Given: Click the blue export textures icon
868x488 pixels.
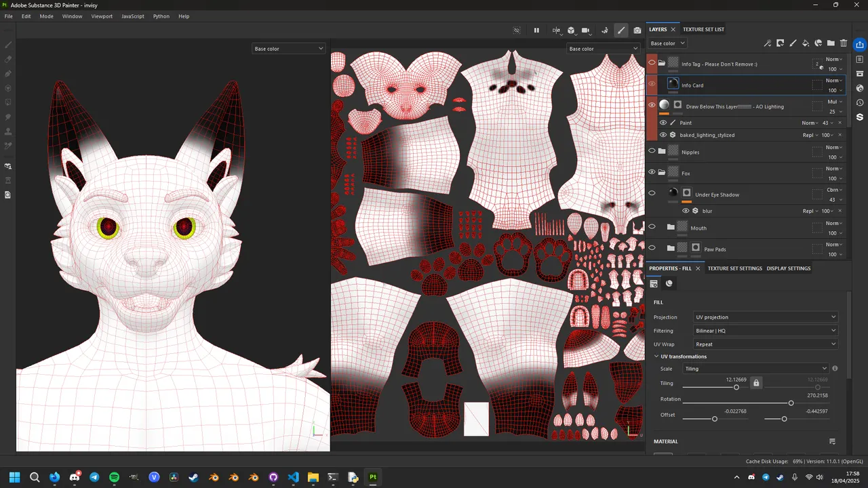Looking at the screenshot, I should pyautogui.click(x=860, y=45).
